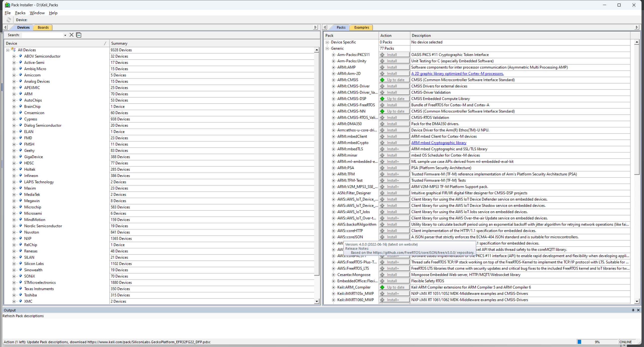Expand the ARM::CMSIS-Driver pack node
Viewport: 644px width, 347px height.
(334, 86)
